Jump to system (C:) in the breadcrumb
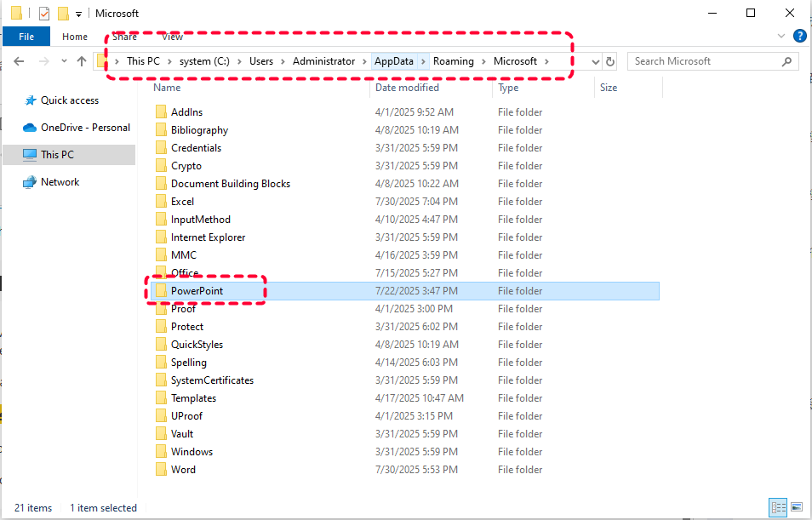The width and height of the screenshot is (812, 520). click(204, 61)
